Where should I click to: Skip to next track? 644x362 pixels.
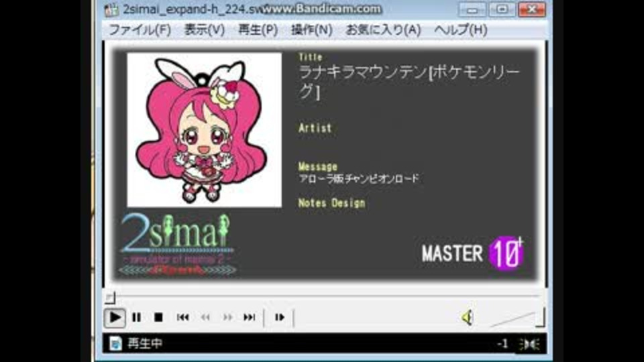tap(250, 317)
